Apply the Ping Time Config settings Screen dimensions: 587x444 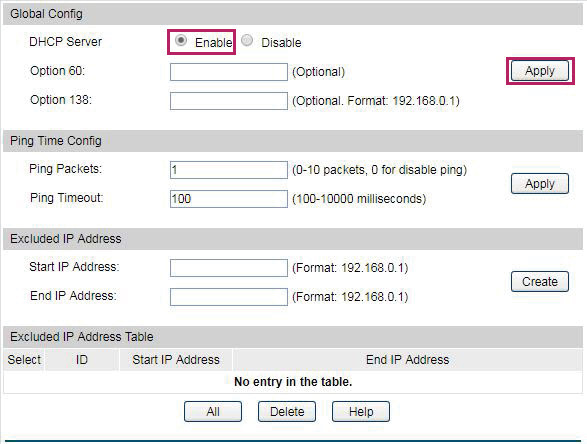(540, 184)
